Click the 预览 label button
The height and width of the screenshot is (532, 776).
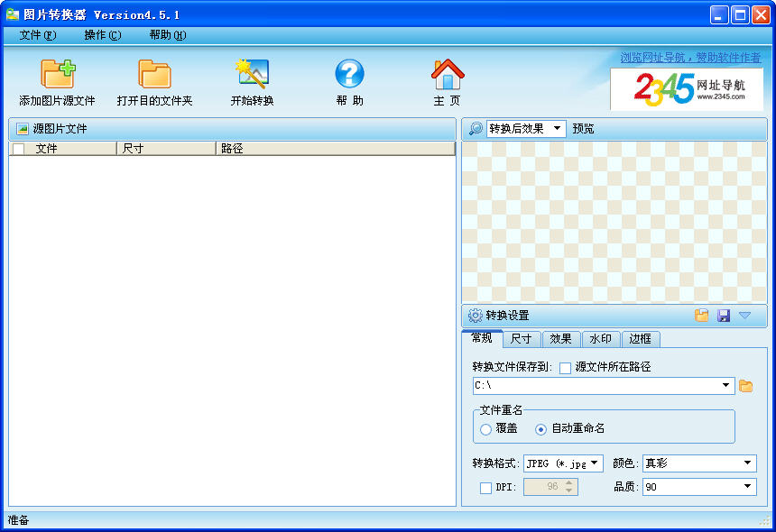click(583, 129)
